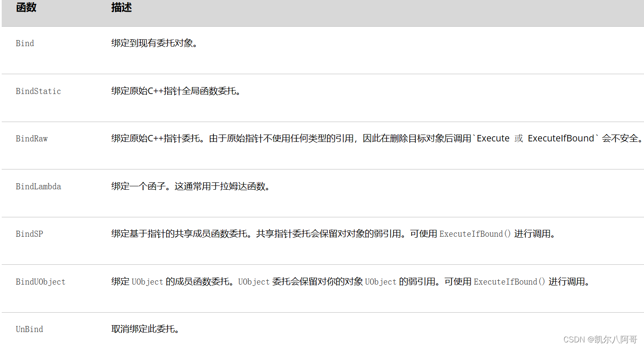
Task: Click the BindLambda description about 拉姆达函数
Action: click(191, 187)
